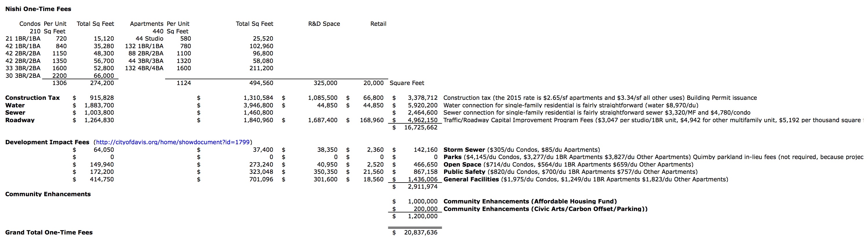
Task: Click the condos total square feet 274,200
Action: tap(102, 83)
